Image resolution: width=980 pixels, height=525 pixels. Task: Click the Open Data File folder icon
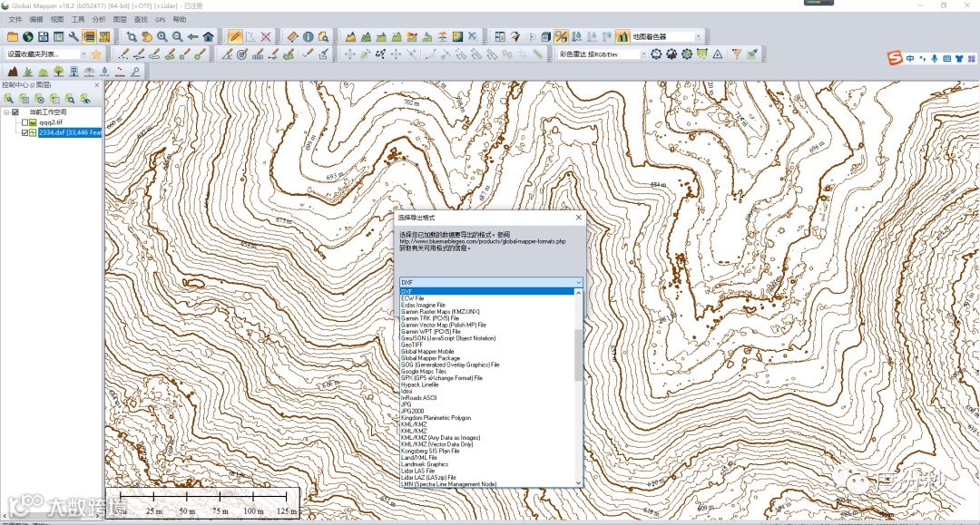[13, 37]
